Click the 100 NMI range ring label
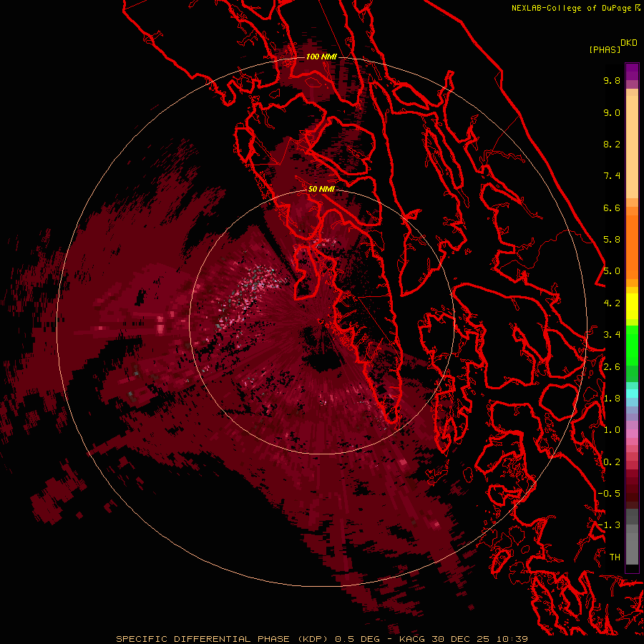The height and width of the screenshot is (644, 644). 321,57
